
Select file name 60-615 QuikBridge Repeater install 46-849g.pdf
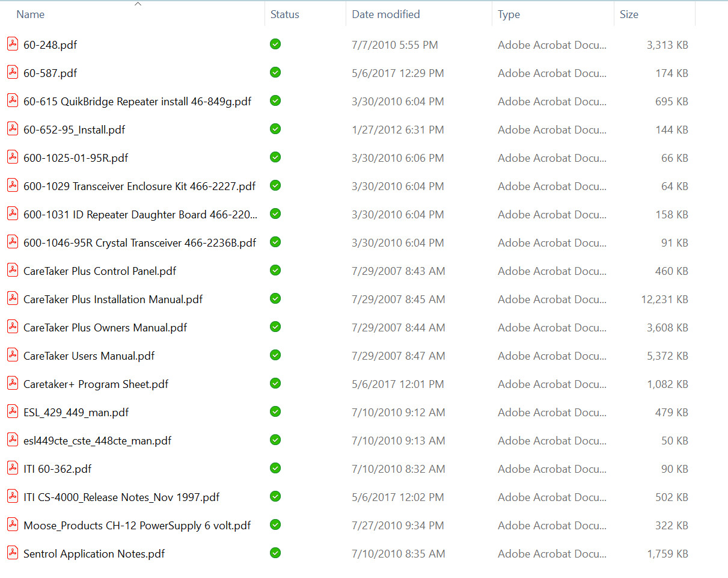click(137, 102)
